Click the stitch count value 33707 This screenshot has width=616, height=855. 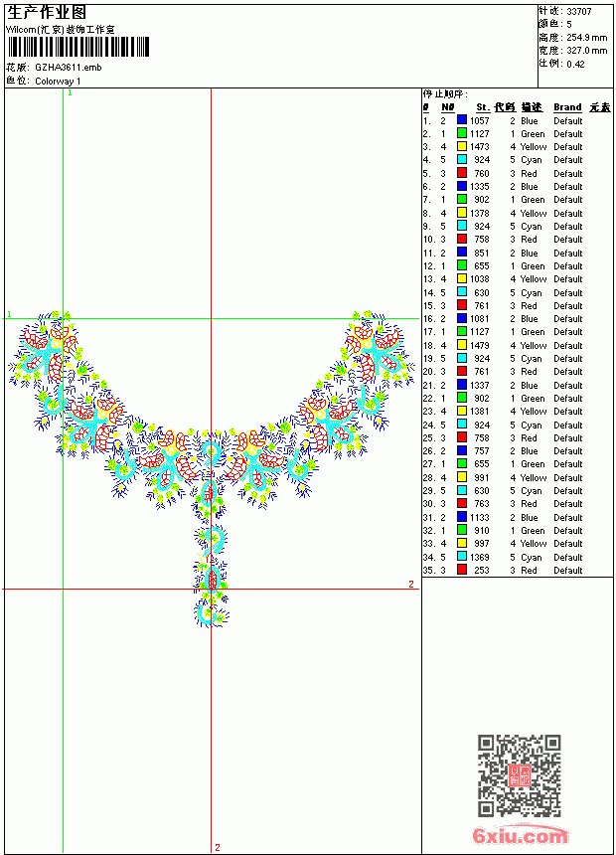point(579,12)
